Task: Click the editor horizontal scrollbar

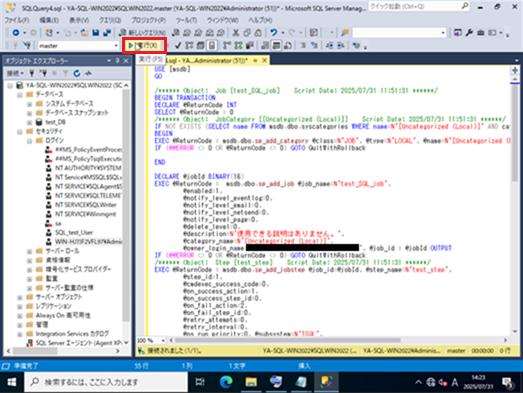Action: (x=288, y=340)
